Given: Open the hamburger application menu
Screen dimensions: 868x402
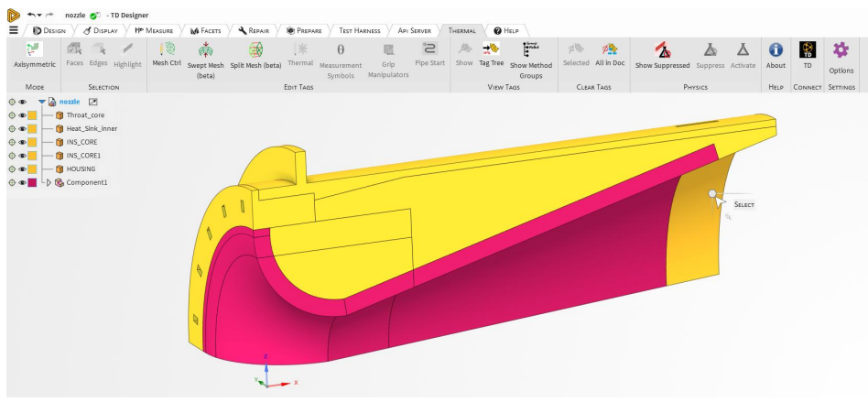Looking at the screenshot, I should [x=14, y=30].
